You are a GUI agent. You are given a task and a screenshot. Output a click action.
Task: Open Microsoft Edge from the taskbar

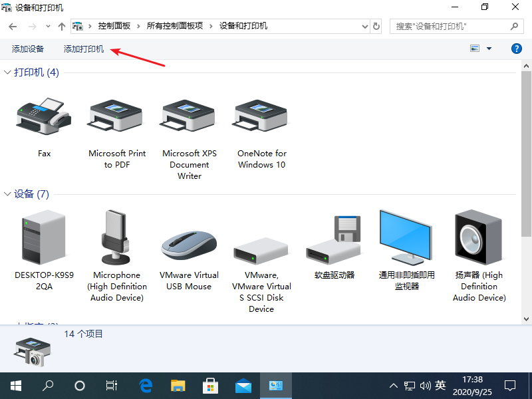(x=146, y=385)
